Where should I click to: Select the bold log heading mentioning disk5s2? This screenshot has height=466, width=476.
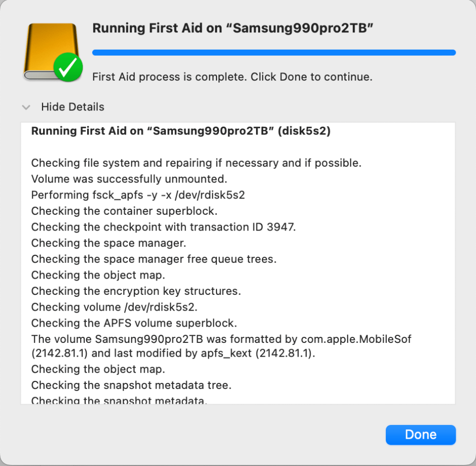(x=180, y=131)
